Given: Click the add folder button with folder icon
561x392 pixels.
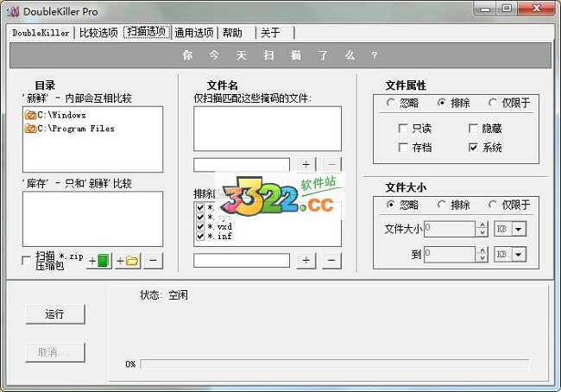Looking at the screenshot, I should click(128, 261).
